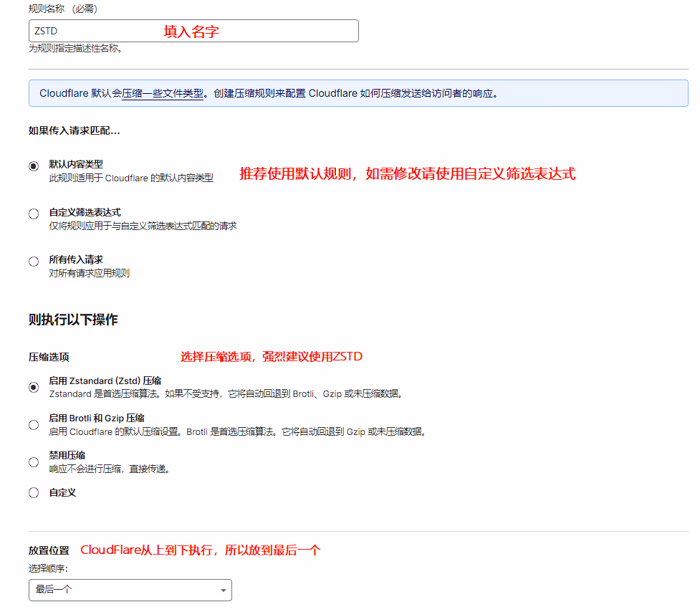Enable the Zstandard (Zstd) 压缩 radio option
This screenshot has width=700, height=612.
pos(34,387)
